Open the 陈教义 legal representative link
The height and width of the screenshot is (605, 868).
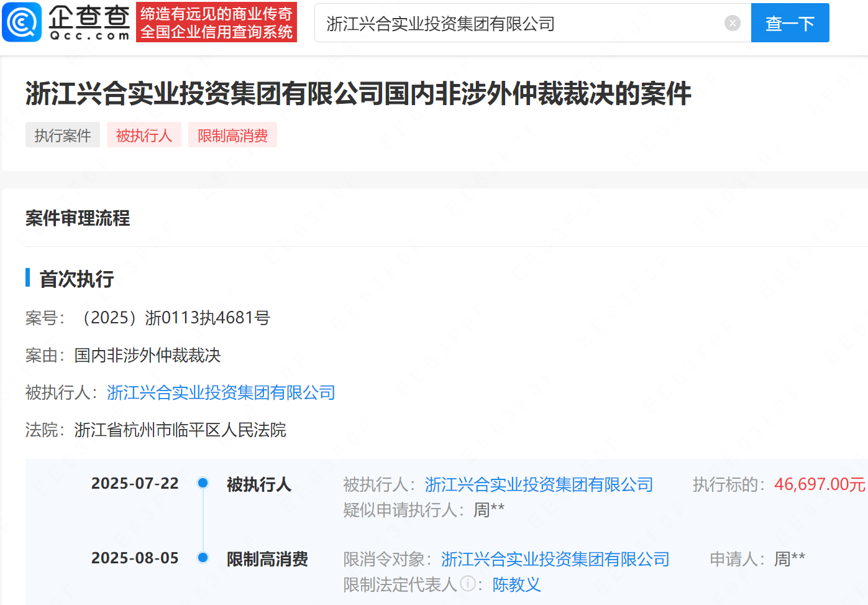point(516,584)
